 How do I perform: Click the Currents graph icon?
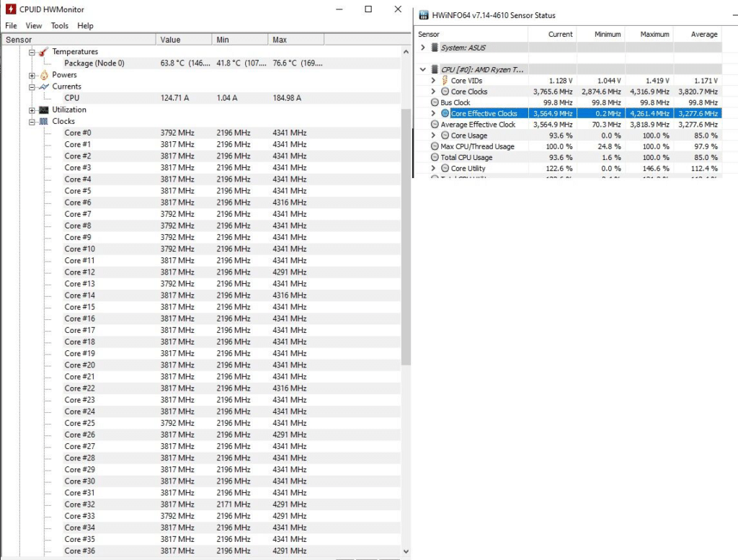pyautogui.click(x=44, y=86)
